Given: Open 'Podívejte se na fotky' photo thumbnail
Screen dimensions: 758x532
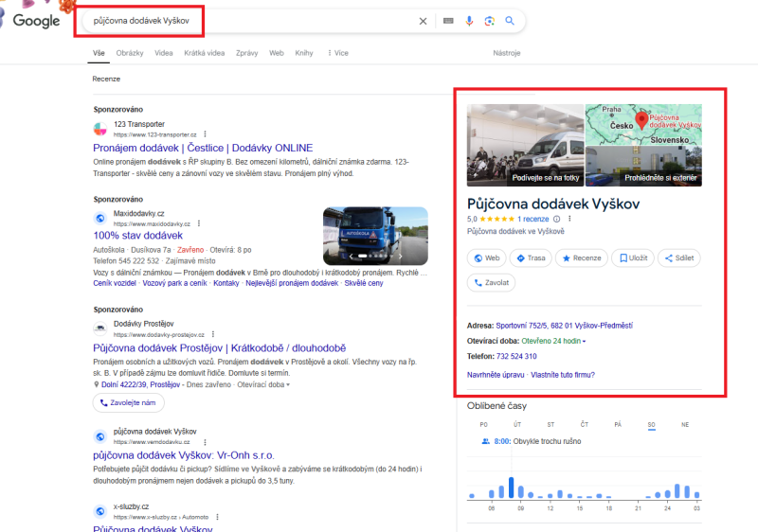Looking at the screenshot, I should click(x=525, y=146).
